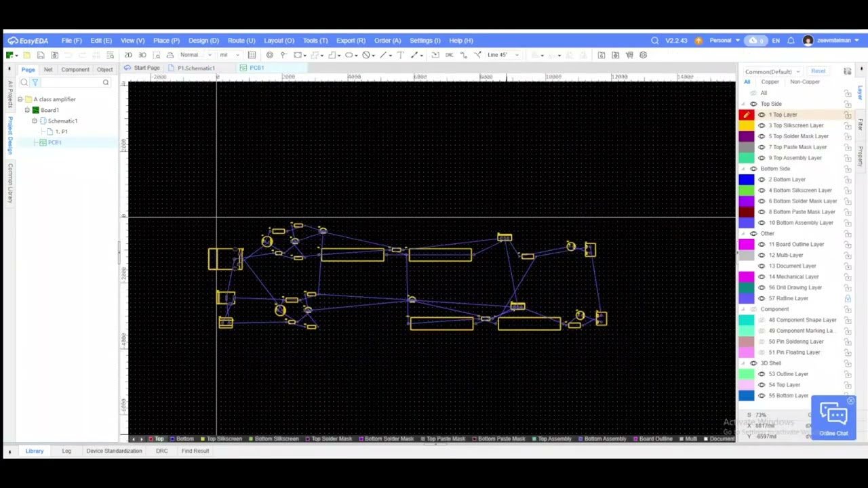Viewport: 868px width, 488px height.
Task: Hide the 2 Bottom Layer
Action: 762,180
